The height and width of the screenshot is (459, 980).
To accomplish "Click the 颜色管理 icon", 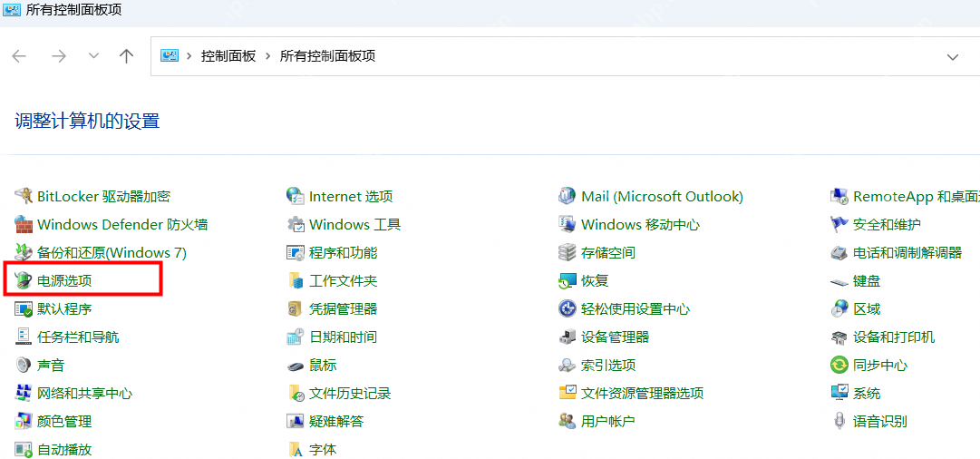I will pyautogui.click(x=24, y=422).
